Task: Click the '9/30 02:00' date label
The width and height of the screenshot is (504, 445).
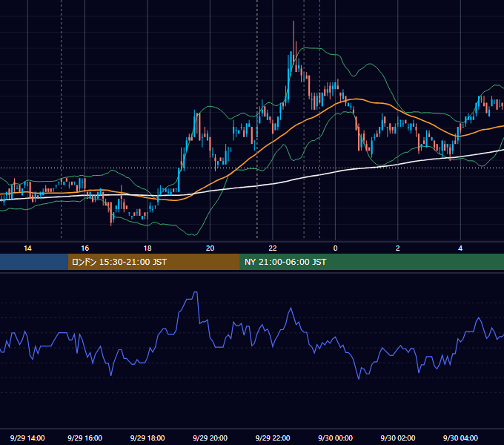Action: 397,438
